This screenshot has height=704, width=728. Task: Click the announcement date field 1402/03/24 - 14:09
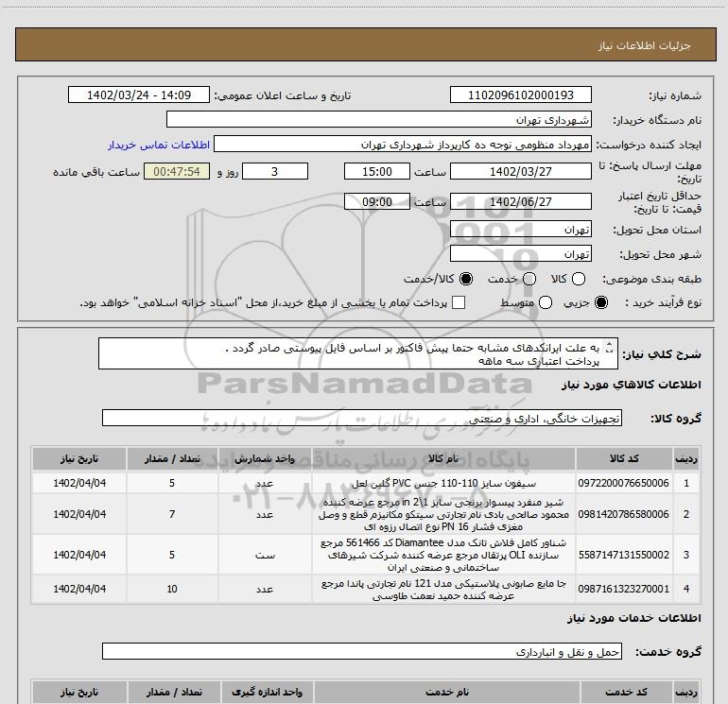click(x=139, y=94)
